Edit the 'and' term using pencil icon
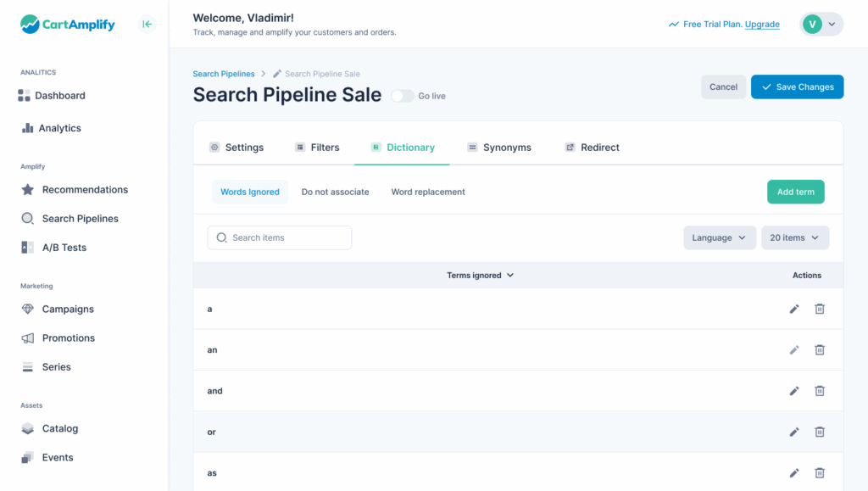868x491 pixels. coord(794,391)
